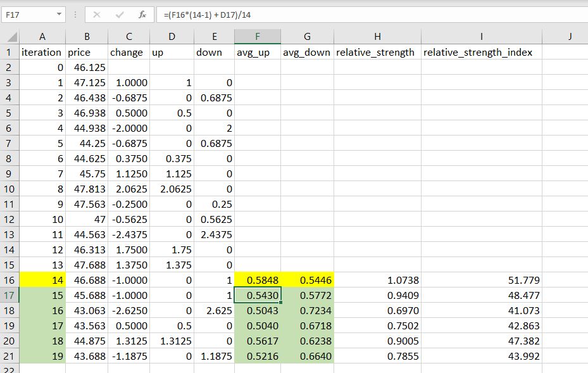Select price cell 46.125
This screenshot has height=373, width=588.
tap(87, 68)
